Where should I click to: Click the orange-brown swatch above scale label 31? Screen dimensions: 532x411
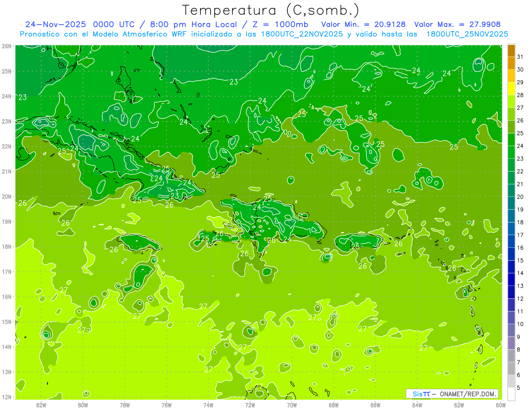point(511,51)
